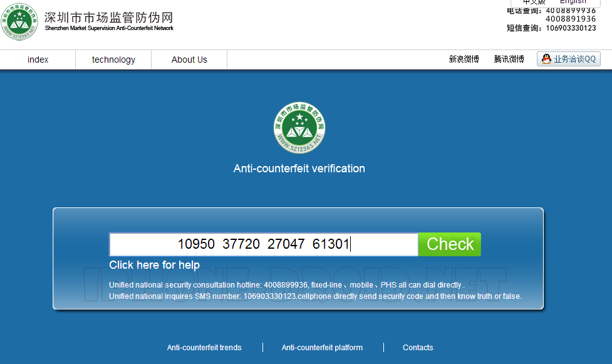Screen dimensions: 612x364
Task: Open the 腾讯微博 link
Action: [x=509, y=60]
